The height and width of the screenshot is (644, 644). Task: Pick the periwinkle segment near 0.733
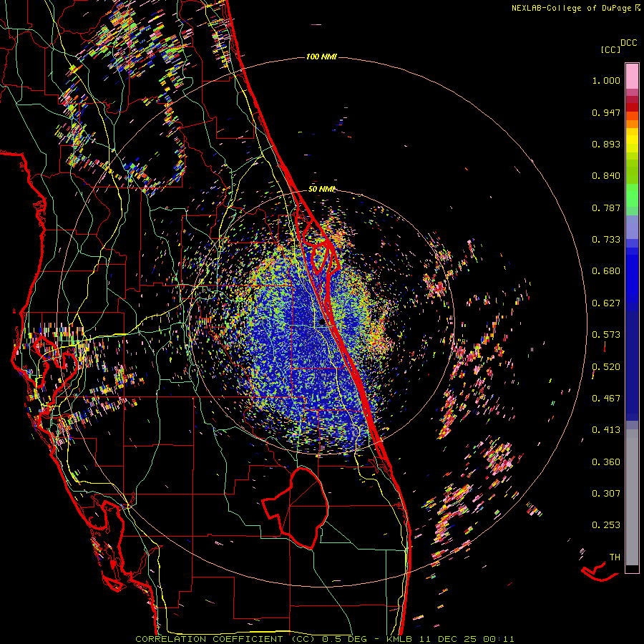(x=632, y=227)
